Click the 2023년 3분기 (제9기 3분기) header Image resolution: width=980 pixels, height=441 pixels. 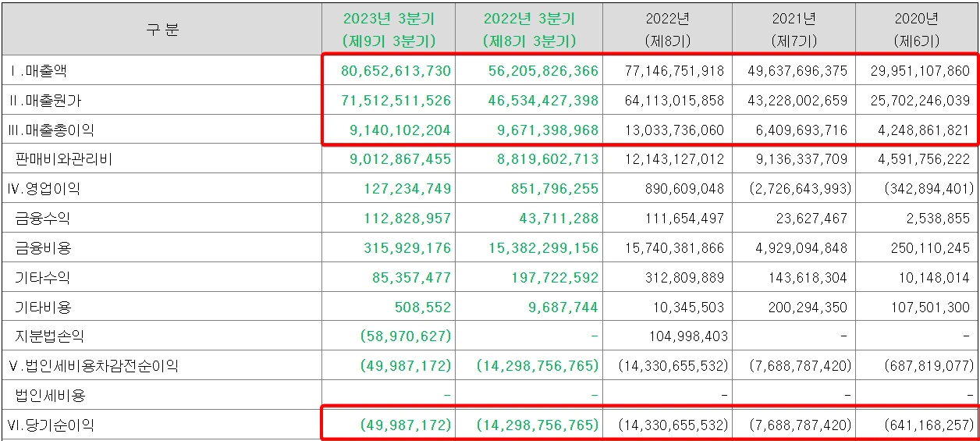click(x=389, y=30)
